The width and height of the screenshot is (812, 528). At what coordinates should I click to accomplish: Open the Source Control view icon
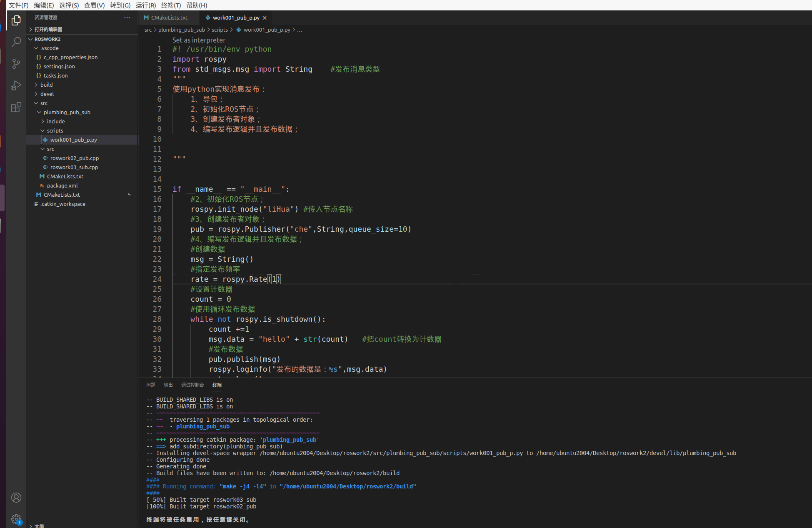coord(16,64)
